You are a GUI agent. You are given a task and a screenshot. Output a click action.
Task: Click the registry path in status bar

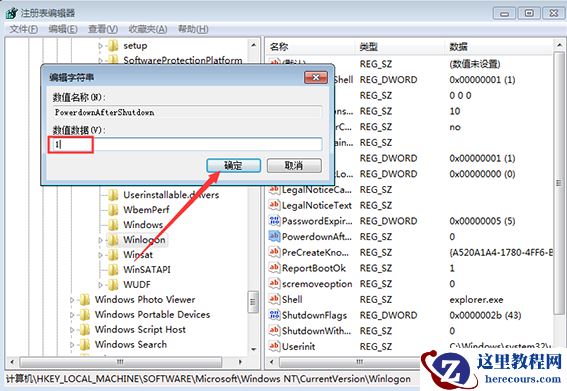[208, 379]
